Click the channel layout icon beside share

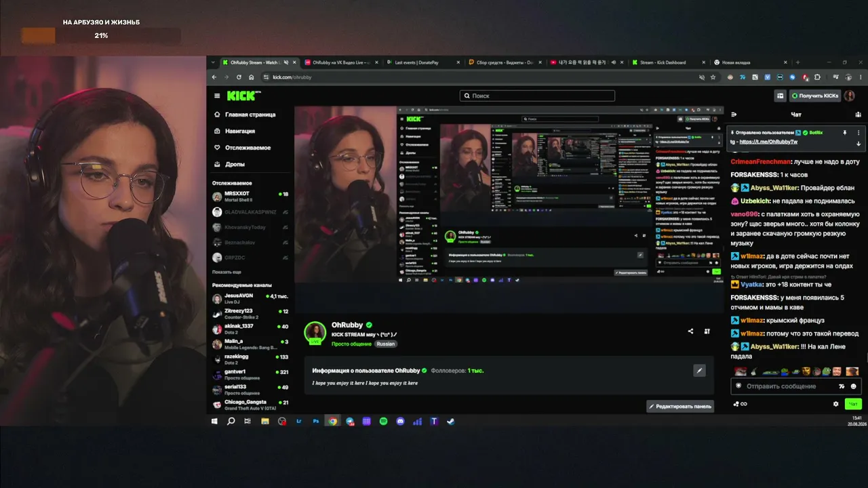707,331
